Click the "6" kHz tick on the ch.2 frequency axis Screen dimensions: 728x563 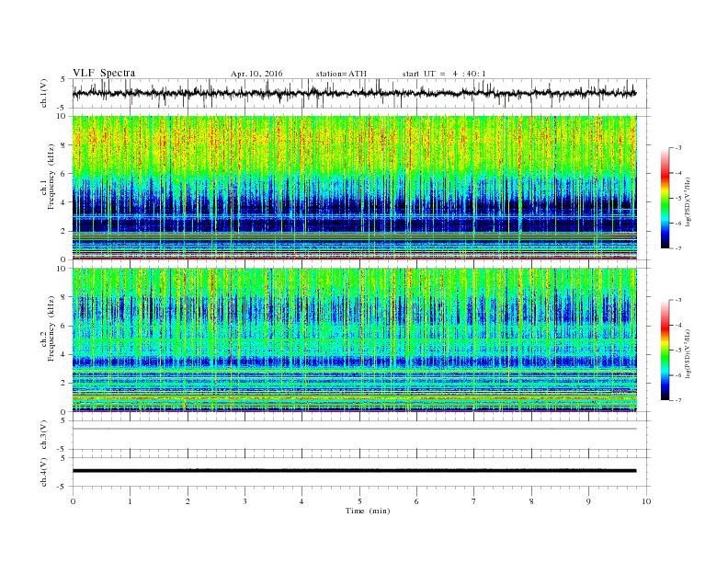click(x=64, y=326)
